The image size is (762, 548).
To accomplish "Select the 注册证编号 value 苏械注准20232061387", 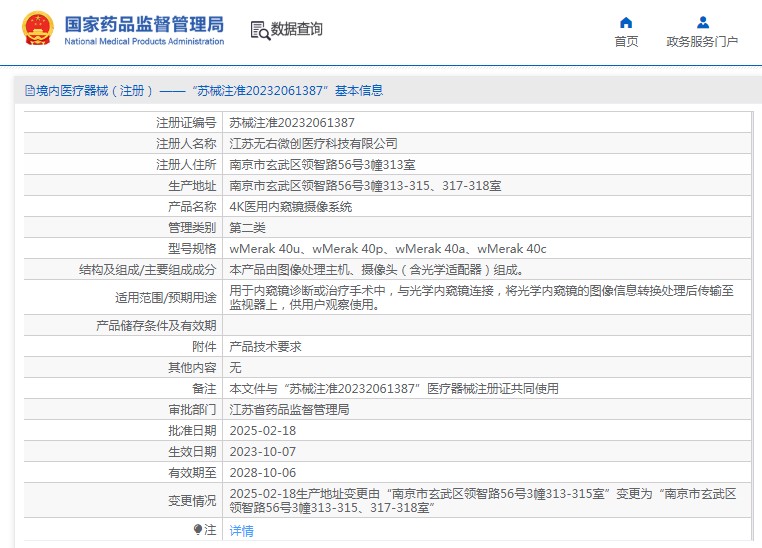I will (292, 123).
